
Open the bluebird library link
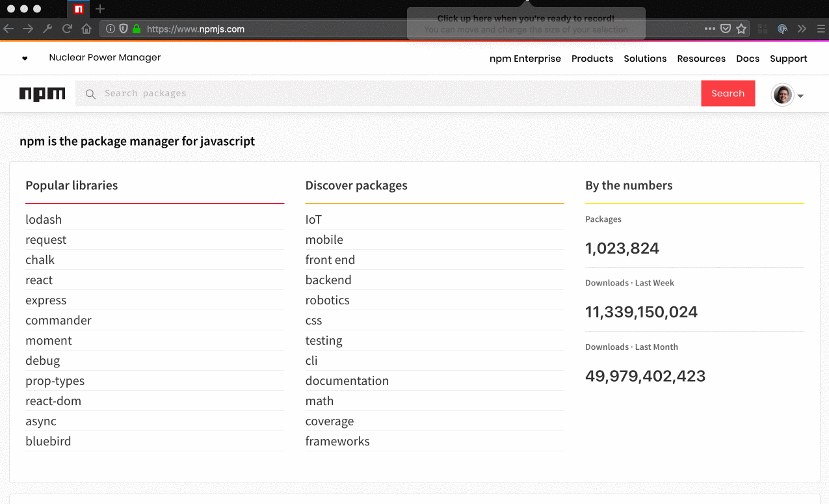(48, 442)
